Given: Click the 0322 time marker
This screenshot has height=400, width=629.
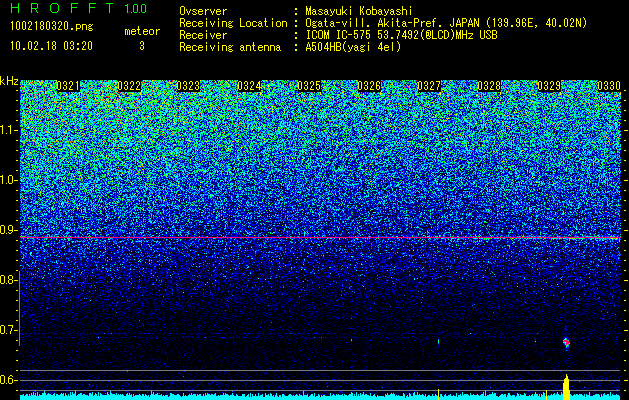Looking at the screenshot, I should (129, 86).
